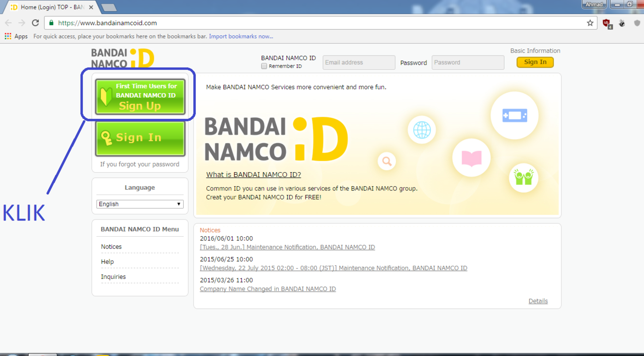This screenshot has height=356, width=644.
Task: Click the green padlock security icon
Action: point(51,23)
